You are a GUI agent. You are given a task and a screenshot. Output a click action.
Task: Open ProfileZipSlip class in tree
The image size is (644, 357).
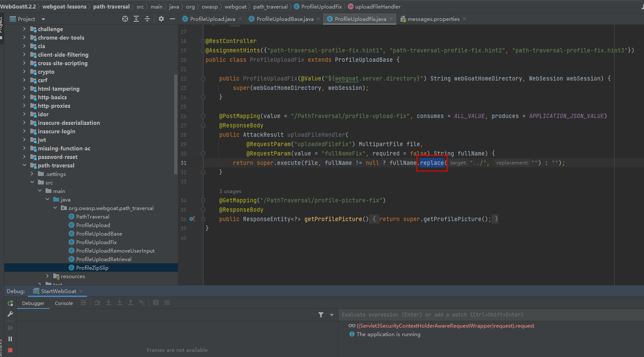coord(92,268)
